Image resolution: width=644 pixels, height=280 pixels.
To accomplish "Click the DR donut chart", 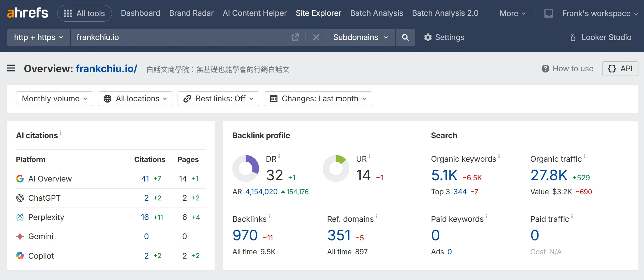I will click(245, 168).
